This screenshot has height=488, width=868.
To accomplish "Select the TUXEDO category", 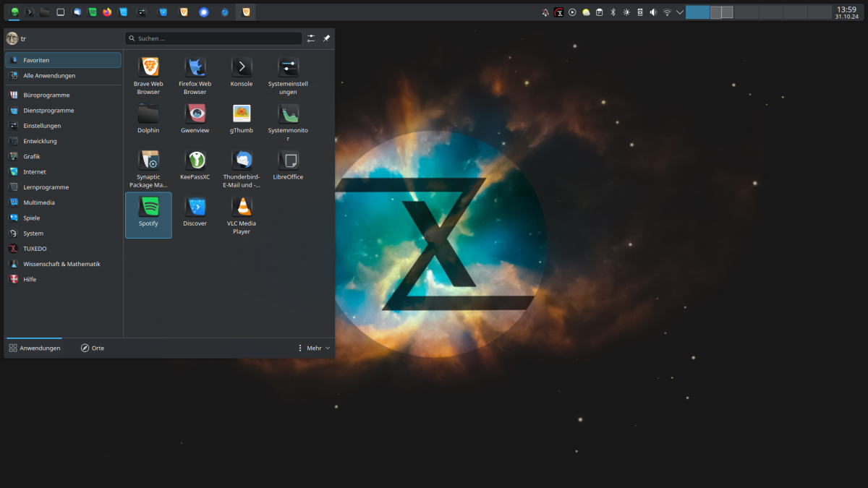I will [63, 249].
